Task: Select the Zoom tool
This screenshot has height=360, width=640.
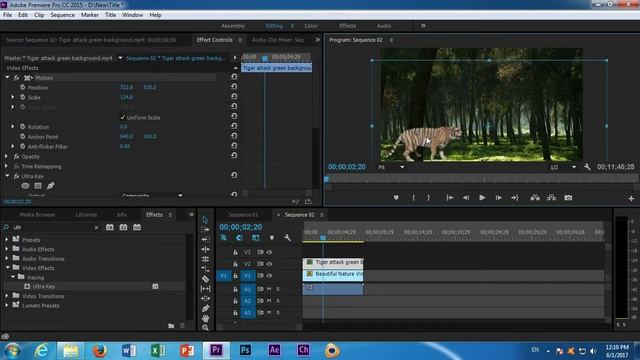Action: [x=205, y=327]
